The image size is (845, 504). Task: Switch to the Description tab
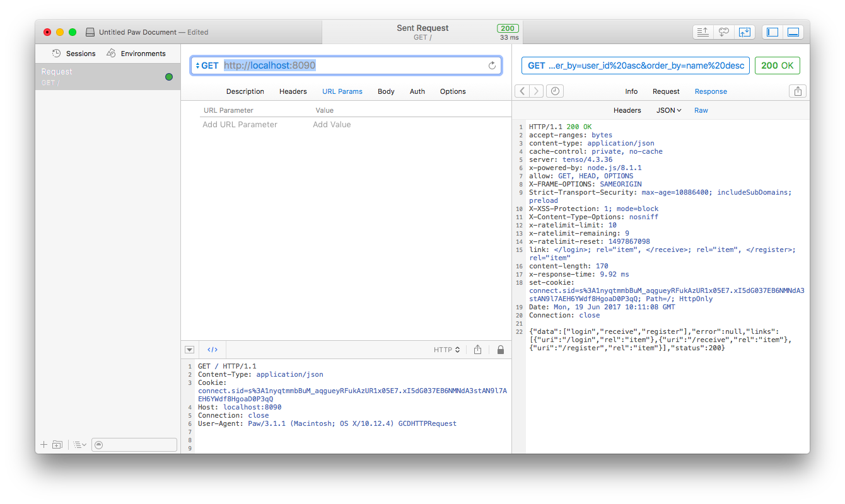245,91
